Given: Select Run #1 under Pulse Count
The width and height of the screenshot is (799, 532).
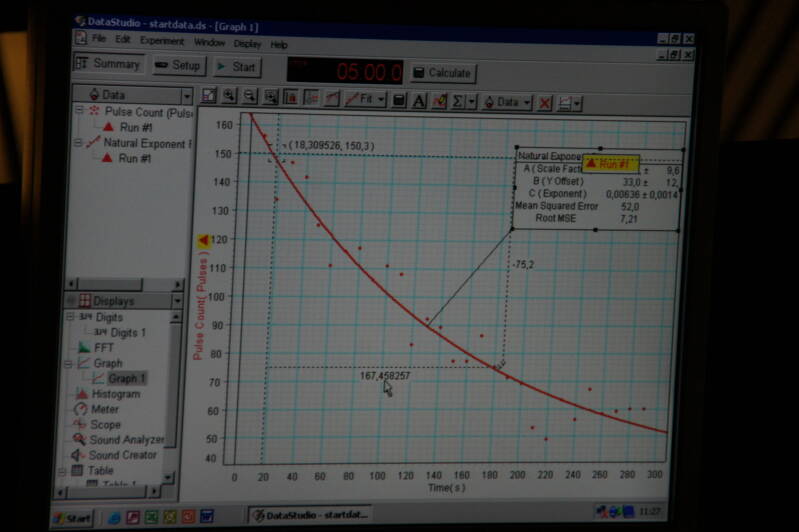Looking at the screenshot, I should [x=128, y=127].
